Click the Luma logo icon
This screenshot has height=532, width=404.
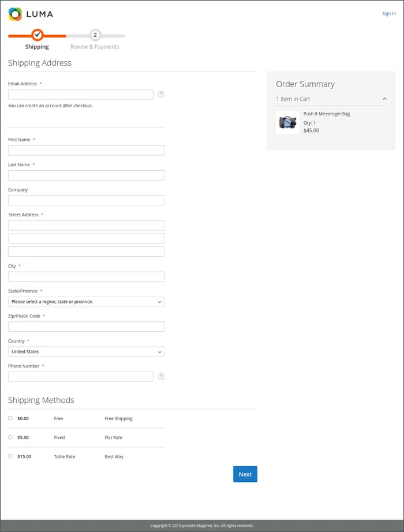coord(15,14)
